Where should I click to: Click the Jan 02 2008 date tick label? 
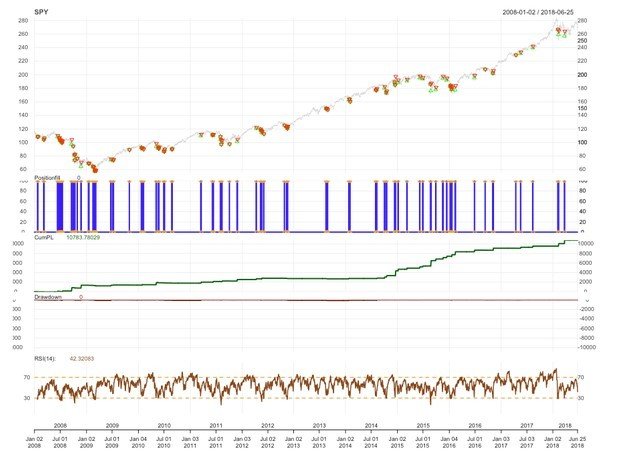click(x=34, y=442)
